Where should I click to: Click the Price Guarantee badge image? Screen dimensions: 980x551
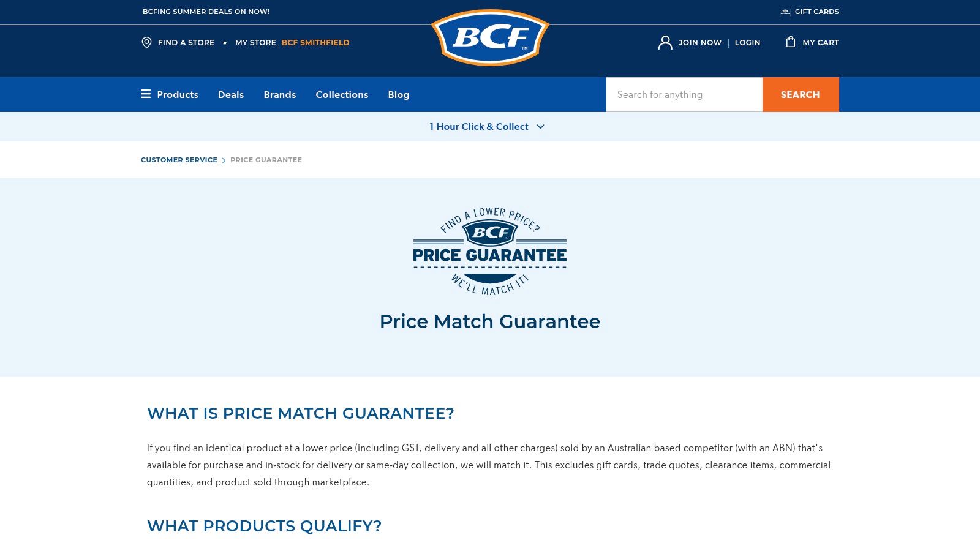[x=490, y=252]
